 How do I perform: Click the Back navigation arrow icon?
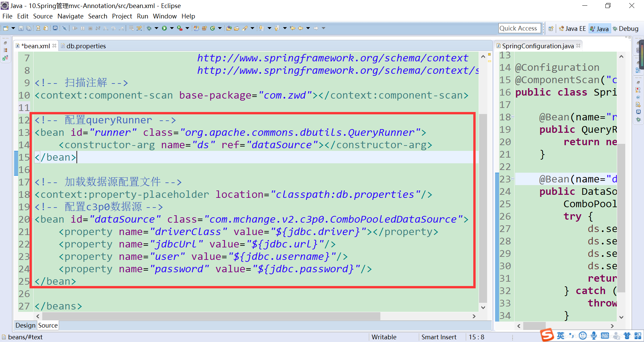pos(301,28)
